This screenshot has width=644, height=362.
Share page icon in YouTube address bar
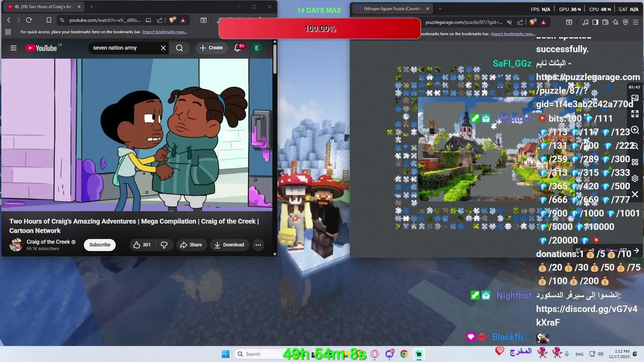click(x=159, y=20)
